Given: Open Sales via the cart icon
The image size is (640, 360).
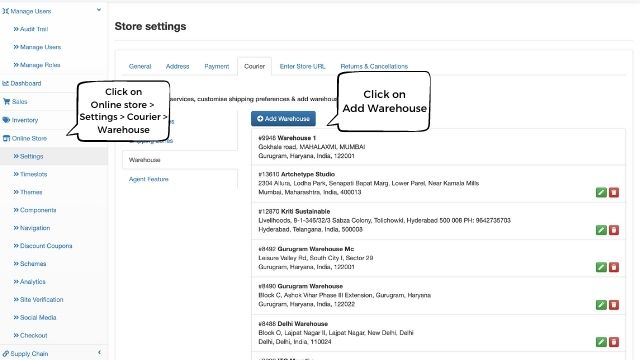Looking at the screenshot, I should [x=6, y=102].
